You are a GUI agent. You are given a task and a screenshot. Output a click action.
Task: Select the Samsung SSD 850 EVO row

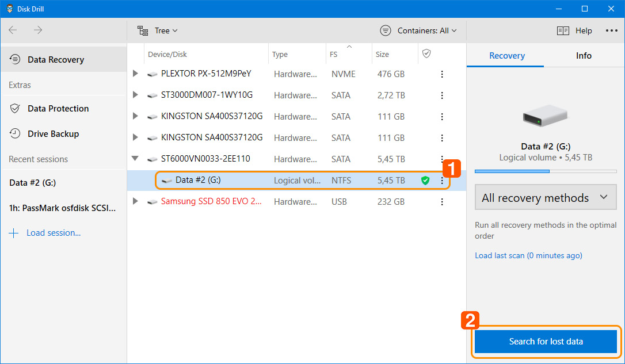pos(296,201)
